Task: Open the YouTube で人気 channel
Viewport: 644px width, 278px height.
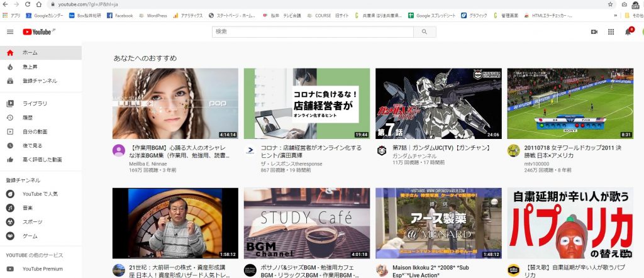Action: pyautogui.click(x=41, y=194)
